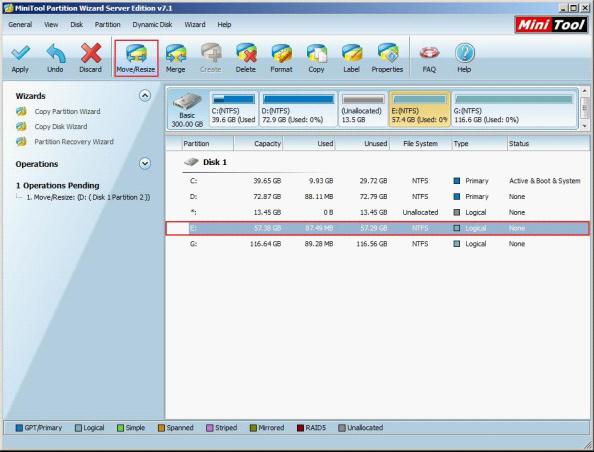594x452 pixels.
Task: Click the Help question mark icon
Action: point(464,53)
